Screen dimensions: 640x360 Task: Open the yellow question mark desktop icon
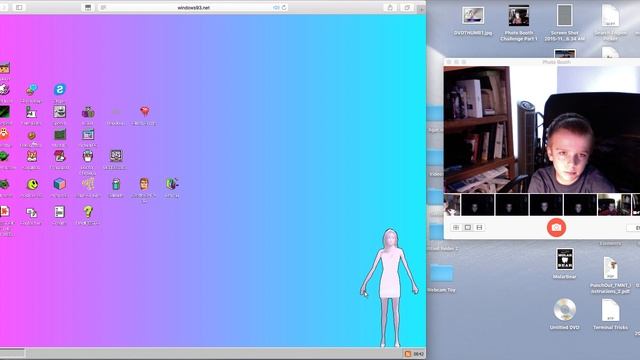click(88, 211)
